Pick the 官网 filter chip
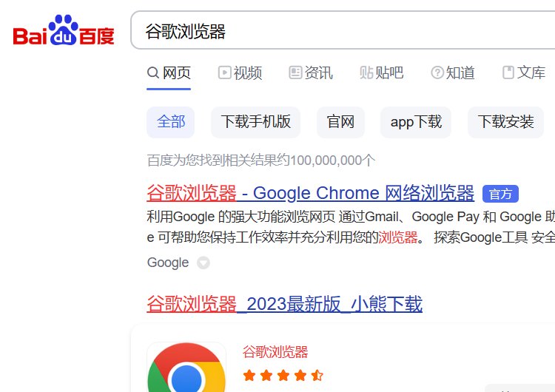Viewport: 555px width, 392px height. (x=340, y=122)
